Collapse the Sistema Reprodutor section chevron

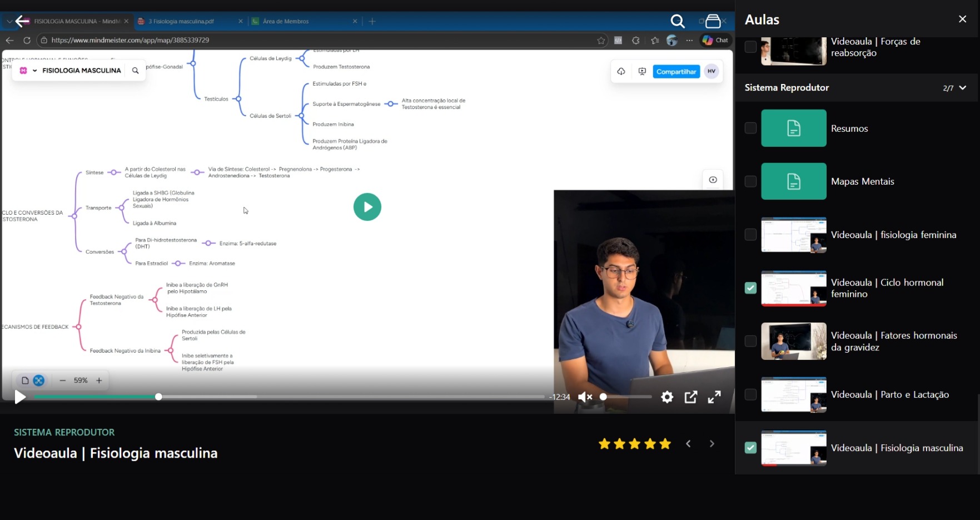pyautogui.click(x=963, y=88)
